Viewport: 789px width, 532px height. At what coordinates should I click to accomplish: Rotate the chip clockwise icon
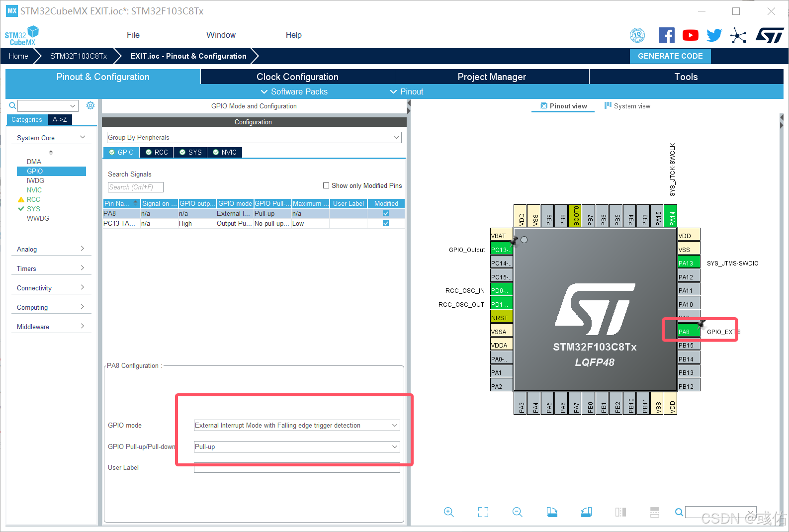point(552,512)
